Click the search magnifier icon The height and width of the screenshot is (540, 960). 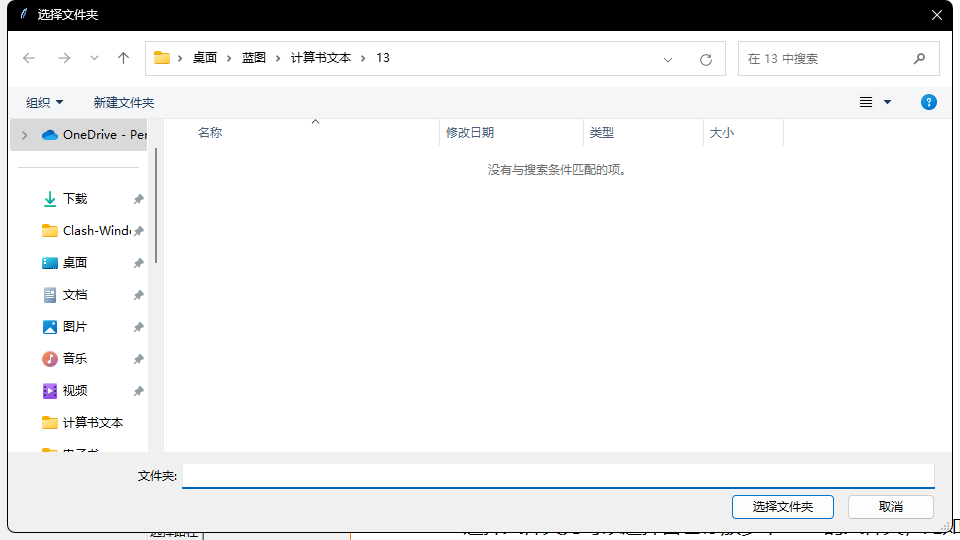[x=919, y=59]
